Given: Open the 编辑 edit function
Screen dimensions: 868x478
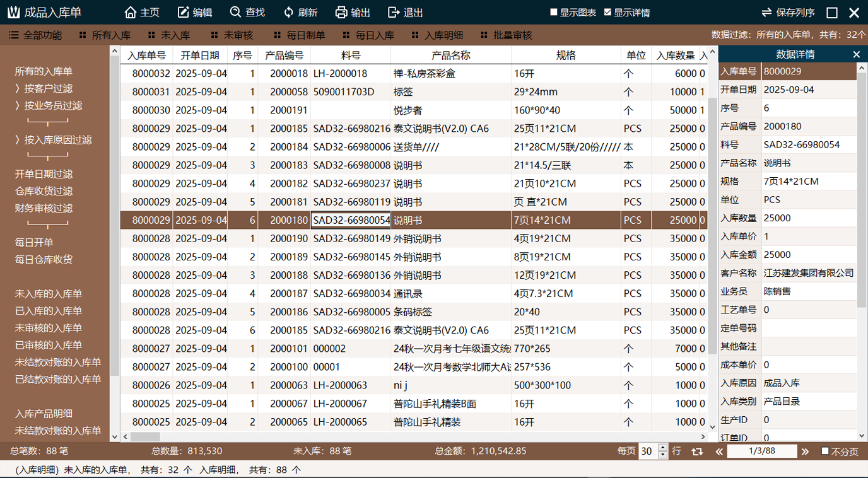Looking at the screenshot, I should point(182,12).
